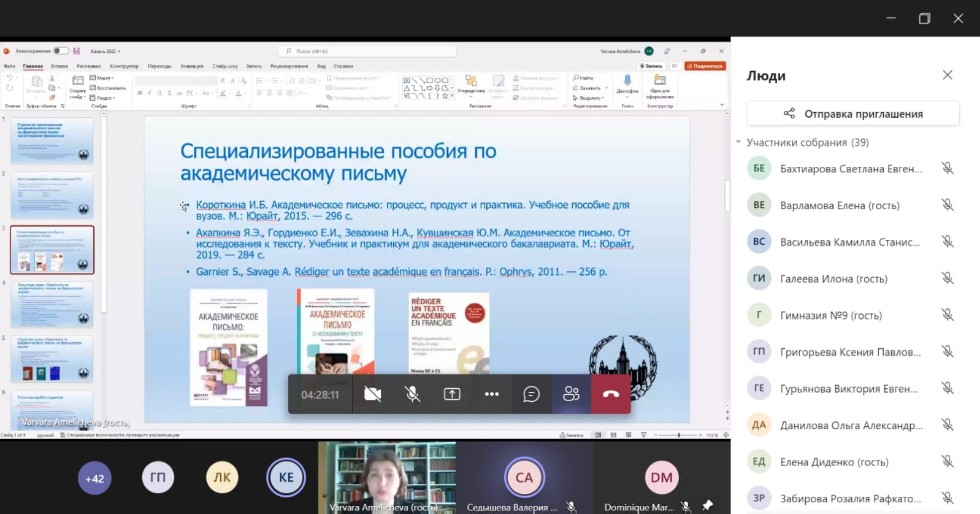Collapse Участники собрания (39) list

point(739,143)
